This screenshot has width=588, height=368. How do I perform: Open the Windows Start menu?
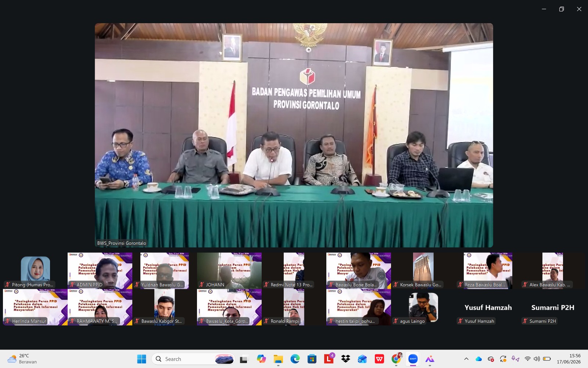point(141,359)
